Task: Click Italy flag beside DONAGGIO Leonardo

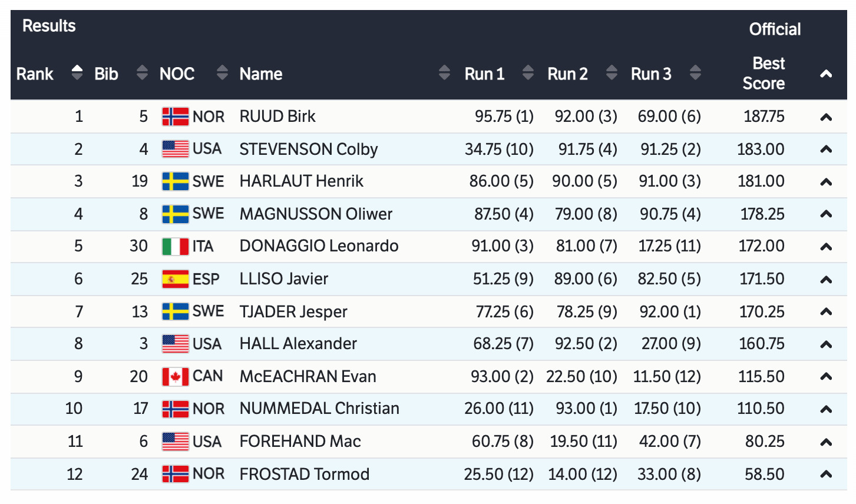Action: [x=175, y=246]
